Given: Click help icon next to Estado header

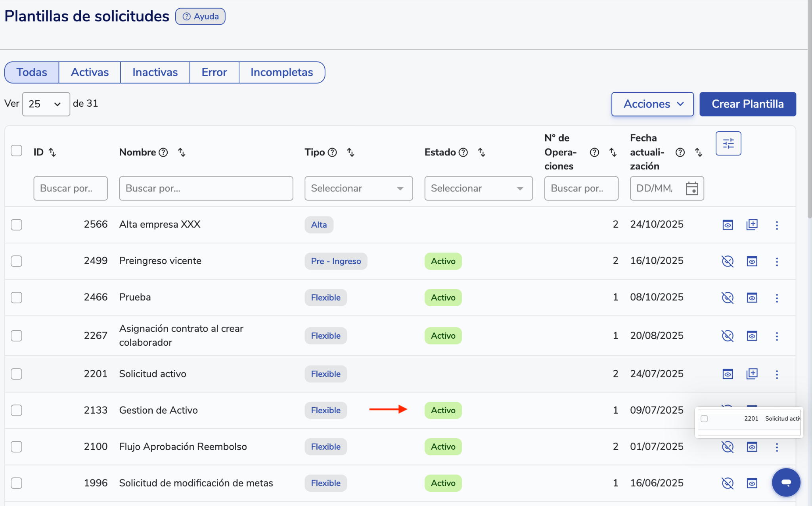Looking at the screenshot, I should pyautogui.click(x=463, y=152).
